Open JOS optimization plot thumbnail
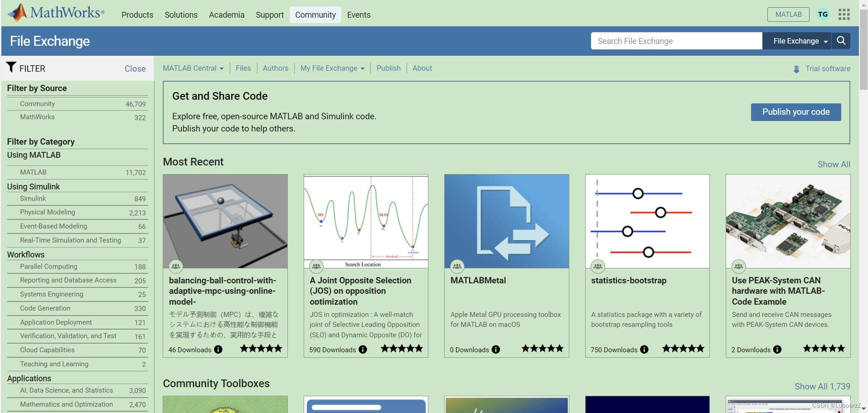The width and height of the screenshot is (868, 413). pos(366,221)
